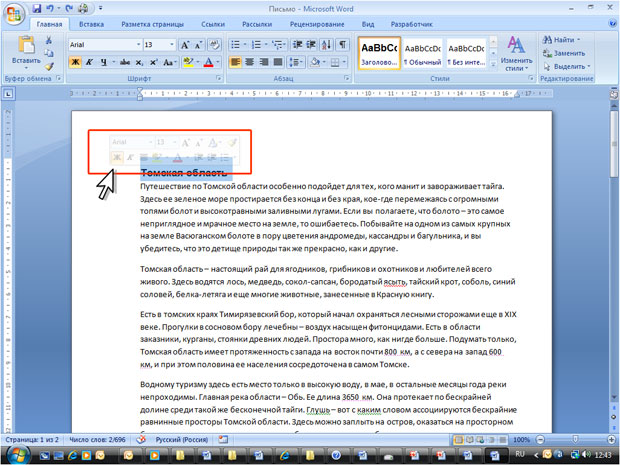Click the 100% zoom level button
Image resolution: width=620 pixels, height=465 pixels.
(x=521, y=439)
